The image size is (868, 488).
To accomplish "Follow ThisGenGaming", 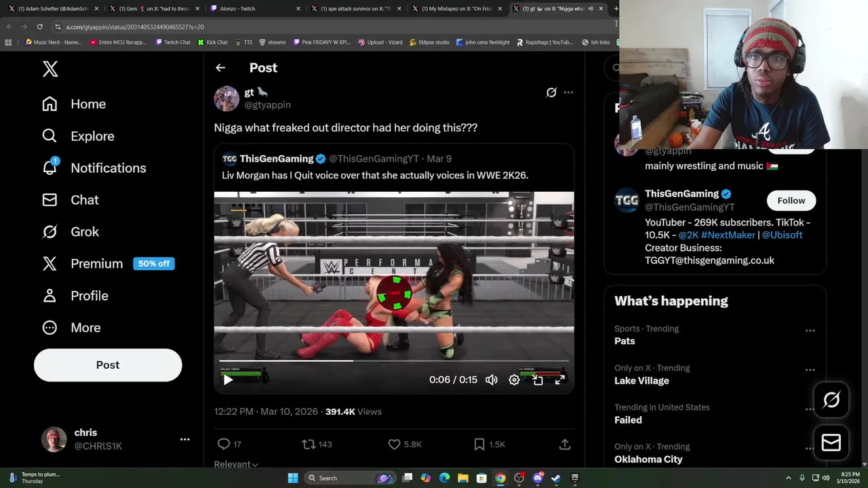I will pyautogui.click(x=791, y=201).
